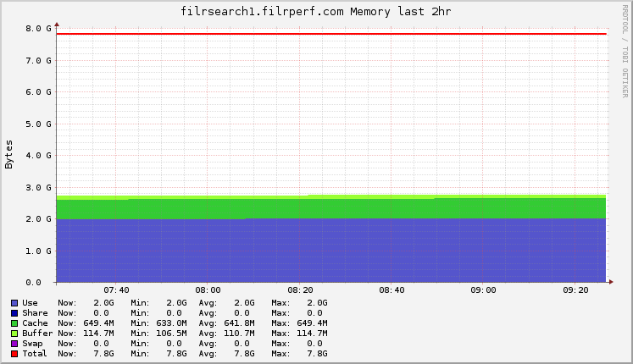
Task: Click the '2.0 G' y-axis label
Action: click(39, 219)
